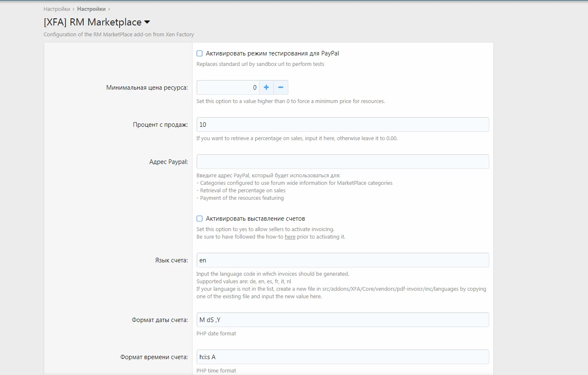Follow the 'here' how-to link
The height and width of the screenshot is (375, 588).
coord(290,237)
